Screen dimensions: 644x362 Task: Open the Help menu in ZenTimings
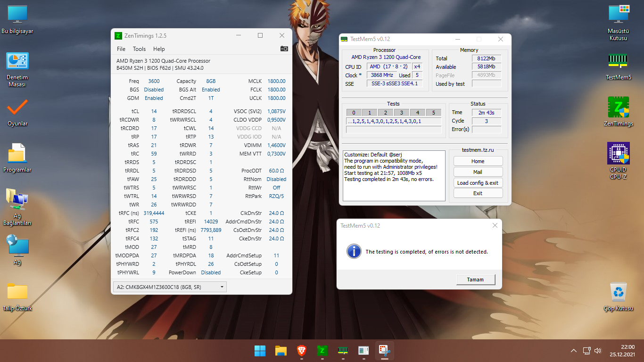click(x=159, y=49)
